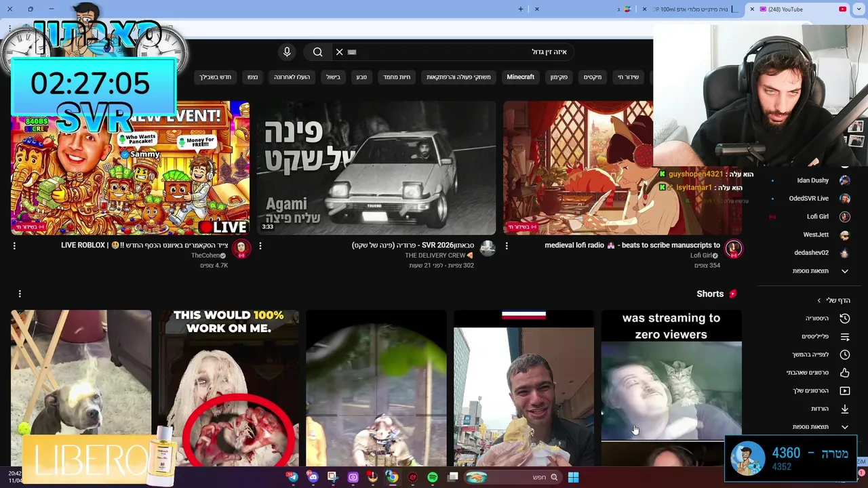Play the Roblox LIVE thumbnail

point(130,168)
